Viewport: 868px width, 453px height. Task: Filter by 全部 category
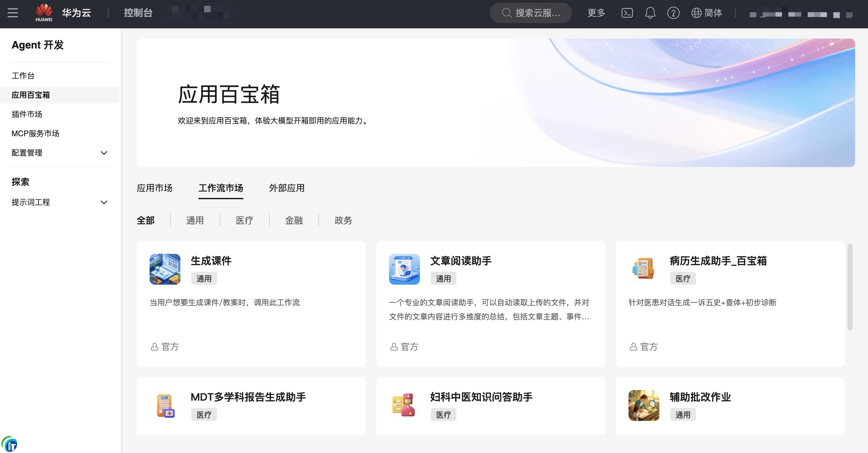click(145, 220)
